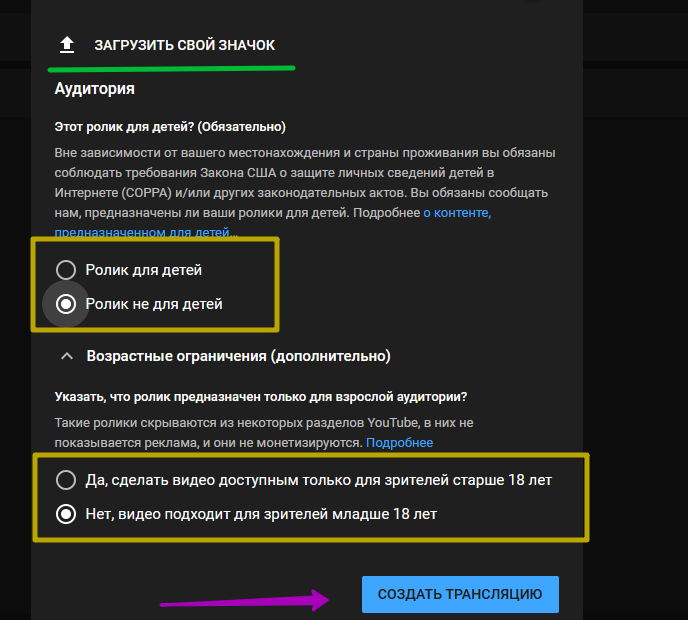This screenshot has width=688, height=620.
Task: Collapse age restrictions using the chevron arrow
Action: pyautogui.click(x=67, y=356)
